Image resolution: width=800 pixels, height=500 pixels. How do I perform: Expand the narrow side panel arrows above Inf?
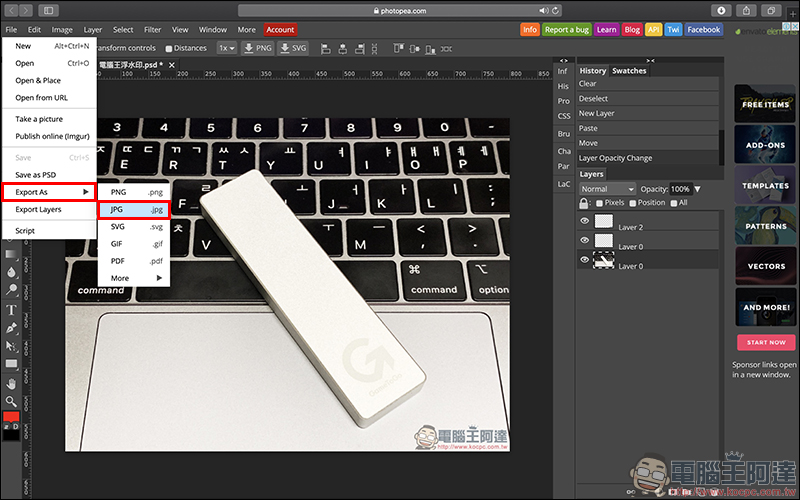coord(564,60)
